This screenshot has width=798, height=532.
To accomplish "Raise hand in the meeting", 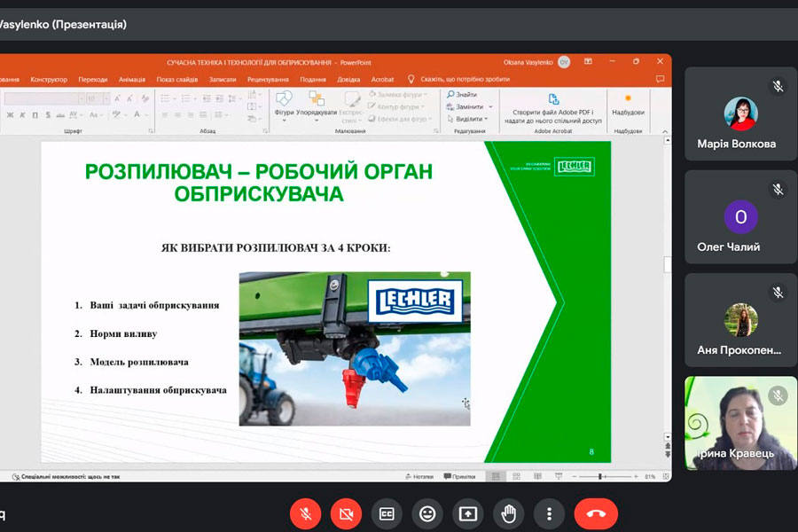I will pyautogui.click(x=509, y=513).
